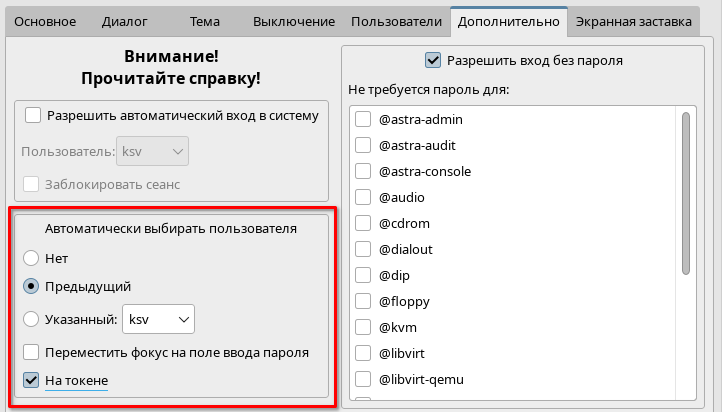Screen dimensions: 722x412
Task: Choose the Предыдущий radio option
Action: click(x=32, y=286)
